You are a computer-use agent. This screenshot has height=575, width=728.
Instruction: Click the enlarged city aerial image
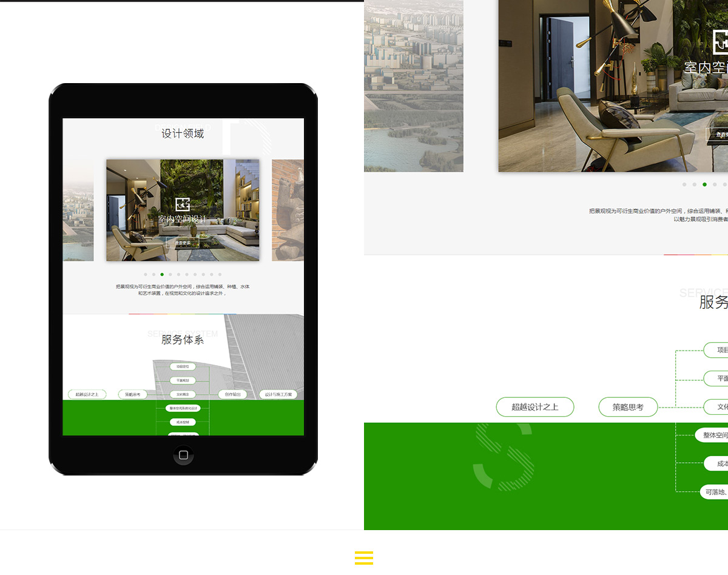pos(414,86)
